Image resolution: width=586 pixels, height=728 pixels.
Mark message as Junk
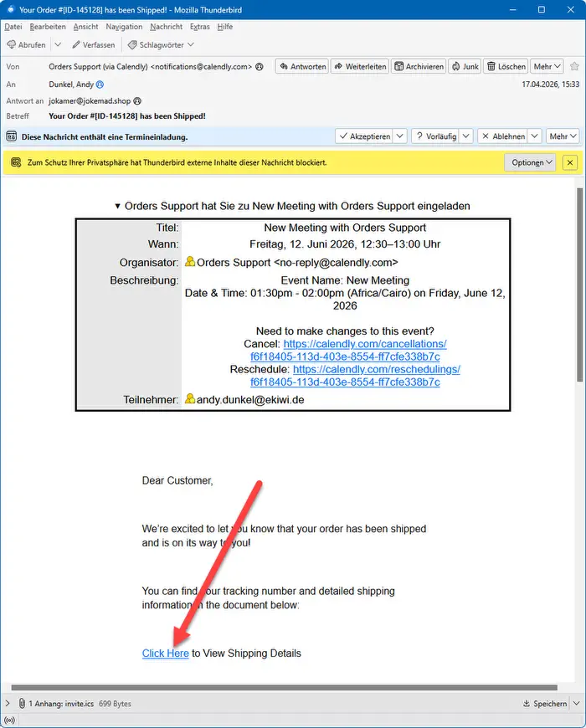point(465,66)
